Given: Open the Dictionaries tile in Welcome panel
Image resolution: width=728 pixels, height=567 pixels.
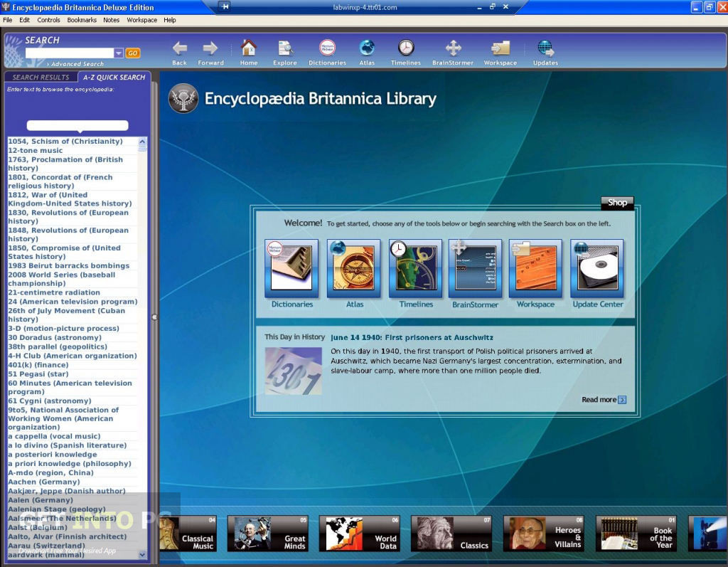Looking at the screenshot, I should [x=291, y=268].
